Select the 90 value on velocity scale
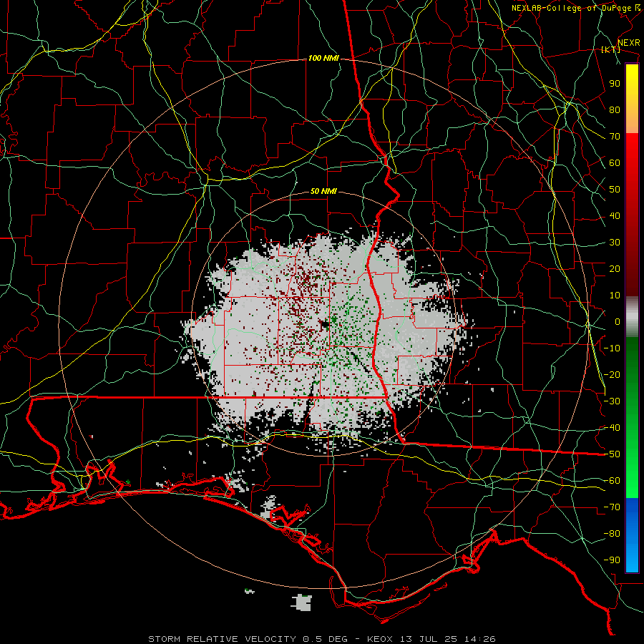644x644 pixels. click(615, 84)
